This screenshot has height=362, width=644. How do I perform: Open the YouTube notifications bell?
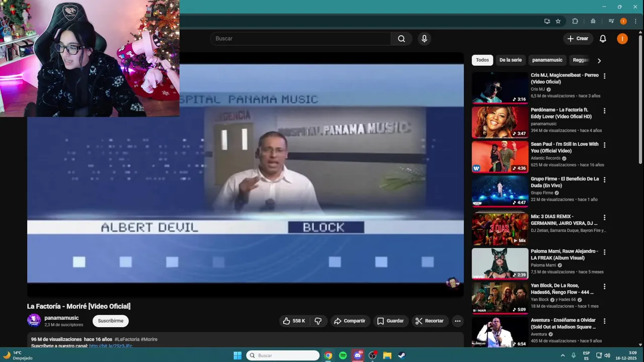(603, 39)
